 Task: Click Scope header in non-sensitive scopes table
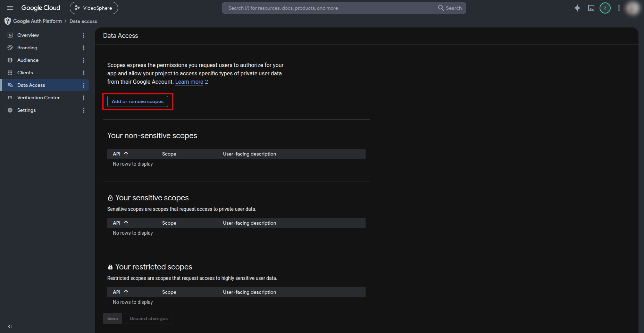coord(169,154)
